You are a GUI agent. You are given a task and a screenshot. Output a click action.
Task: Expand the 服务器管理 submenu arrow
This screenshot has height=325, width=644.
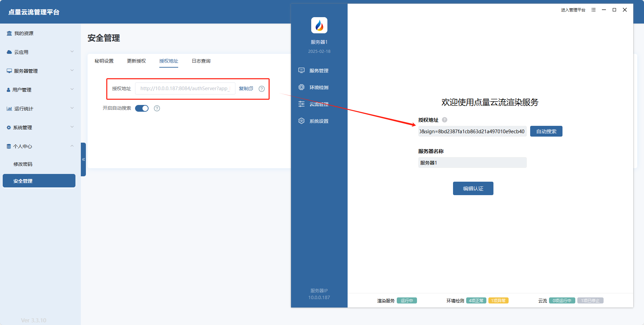(72, 71)
